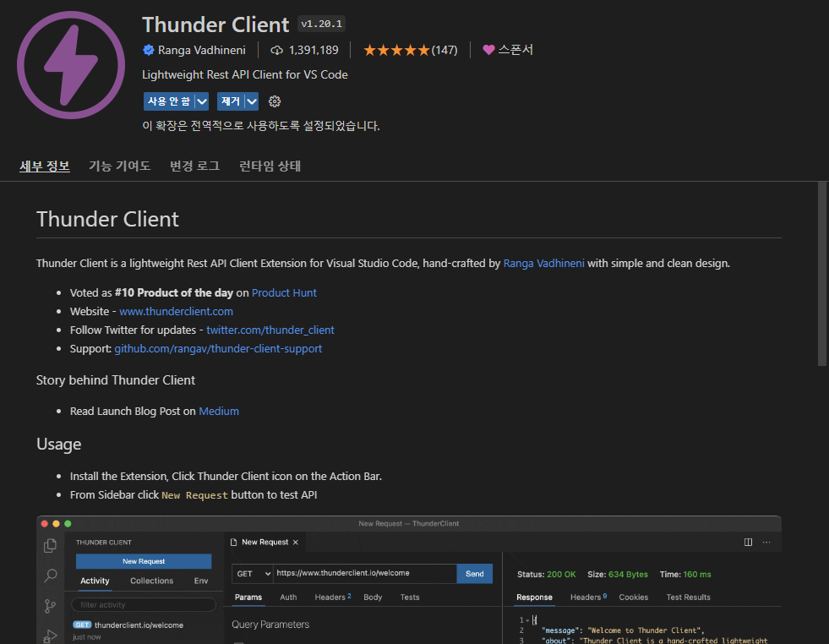829x644 pixels.
Task: Select the Collections tab in the preview sidebar
Action: point(151,581)
